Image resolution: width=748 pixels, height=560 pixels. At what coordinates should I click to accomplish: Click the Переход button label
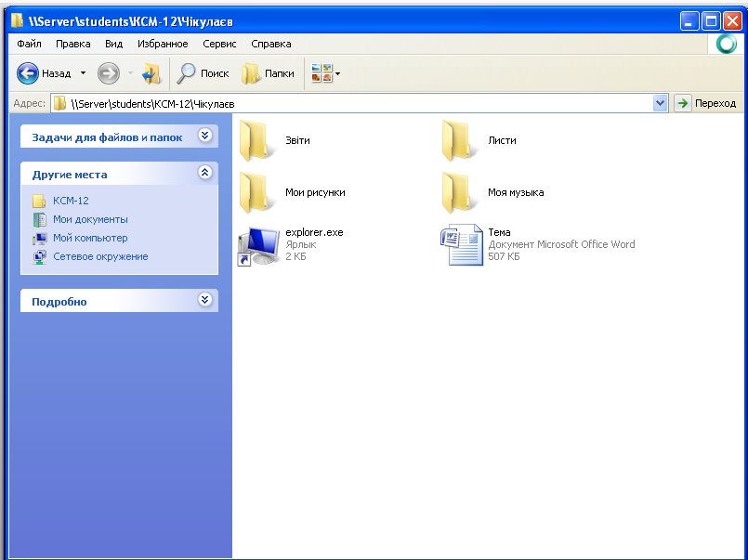pos(715,103)
